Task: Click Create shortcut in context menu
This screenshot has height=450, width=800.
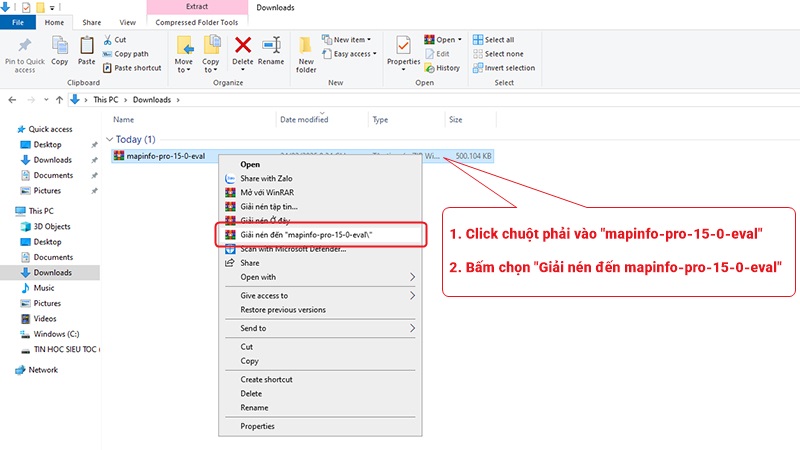Action: click(x=320, y=380)
